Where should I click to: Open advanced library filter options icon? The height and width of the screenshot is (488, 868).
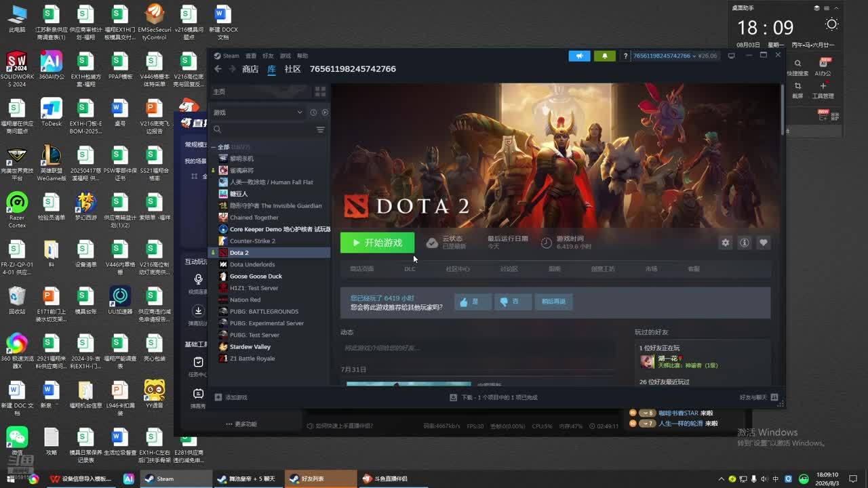(321, 129)
